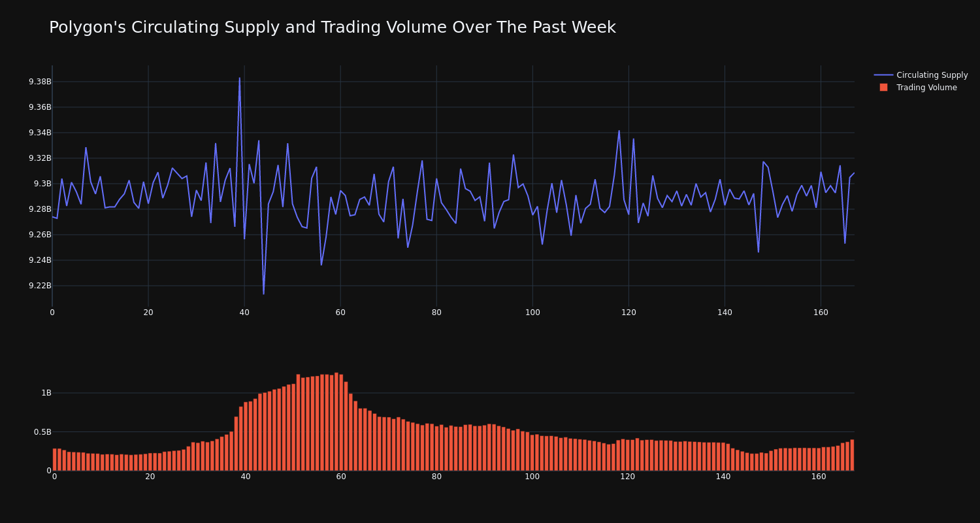980x523 pixels.
Task: Click x-axis tick 120 on supply chart
Action: [629, 312]
